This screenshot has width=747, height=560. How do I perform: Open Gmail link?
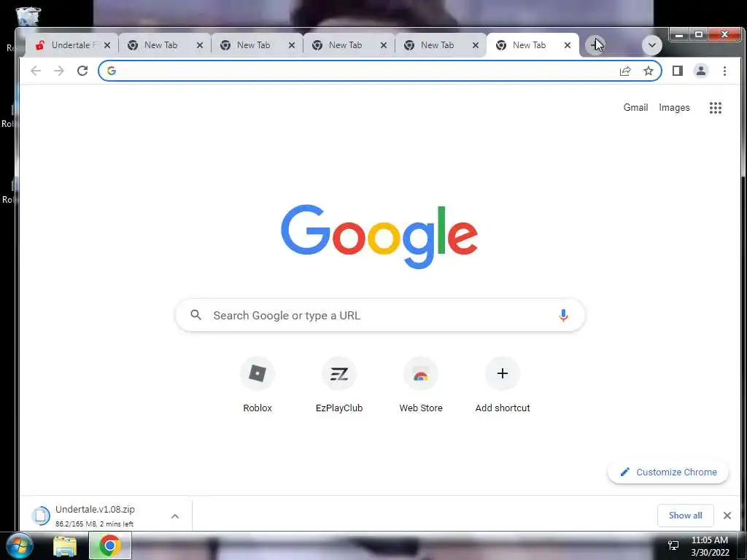[x=635, y=108]
